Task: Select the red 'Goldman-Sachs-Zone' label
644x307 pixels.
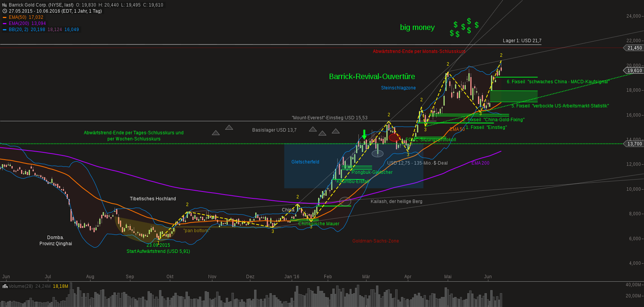Action: [376, 241]
